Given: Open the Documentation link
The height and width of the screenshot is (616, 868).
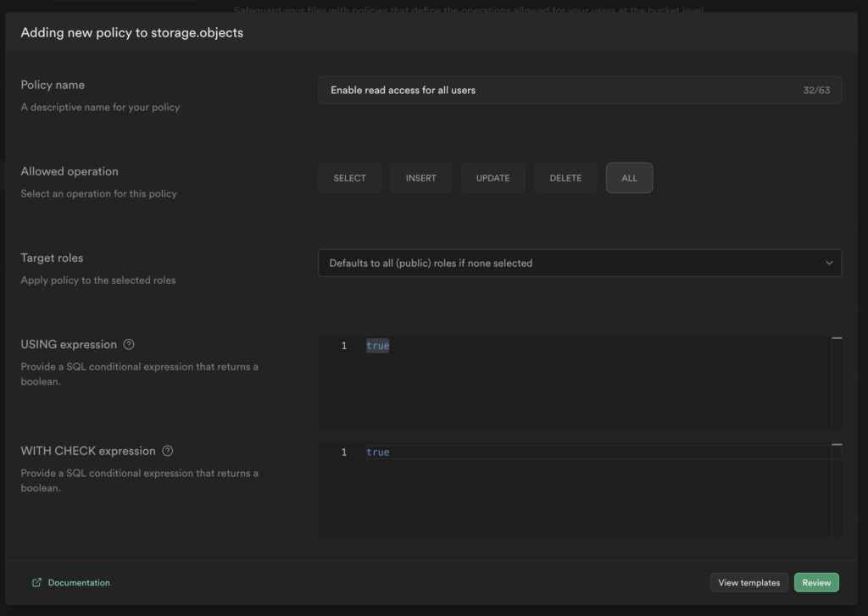Looking at the screenshot, I should point(79,583).
